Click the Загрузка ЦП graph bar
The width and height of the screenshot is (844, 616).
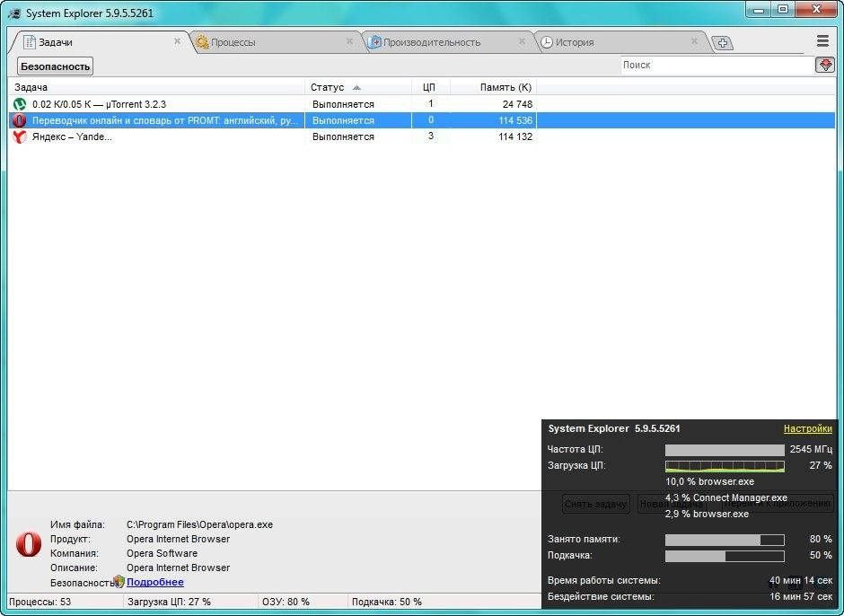click(725, 466)
